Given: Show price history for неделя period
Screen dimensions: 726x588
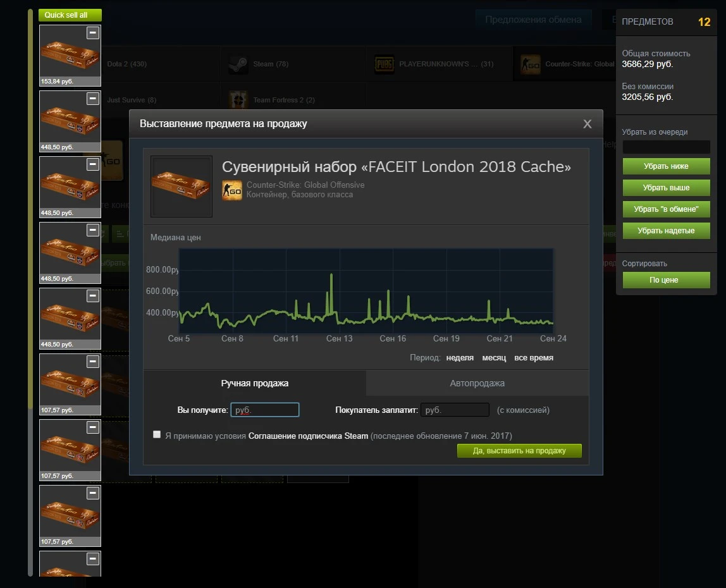Looking at the screenshot, I should [x=460, y=357].
